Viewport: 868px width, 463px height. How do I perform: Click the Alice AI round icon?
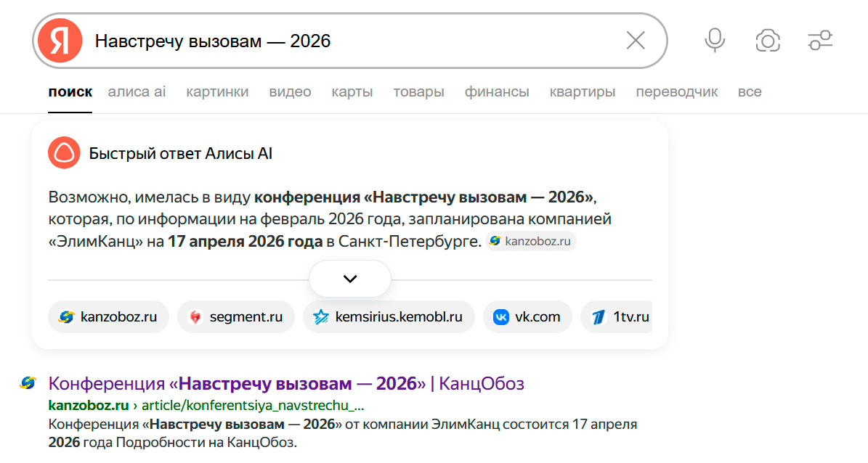(x=63, y=153)
